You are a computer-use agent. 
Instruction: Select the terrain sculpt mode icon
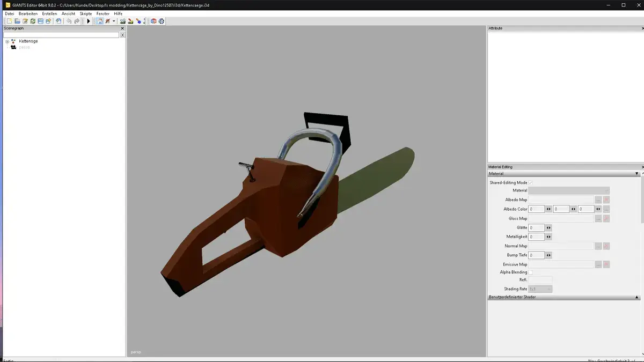click(130, 21)
